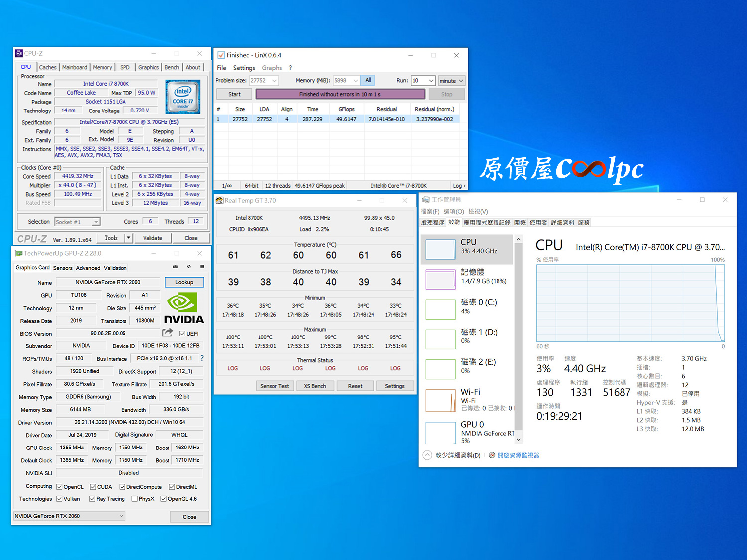Select the Wi-Fi graph thumbnail in Task Manager

point(441,400)
